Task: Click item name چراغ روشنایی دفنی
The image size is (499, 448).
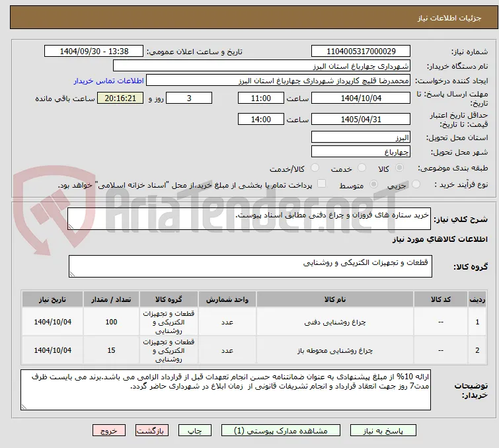Action: click(x=335, y=322)
